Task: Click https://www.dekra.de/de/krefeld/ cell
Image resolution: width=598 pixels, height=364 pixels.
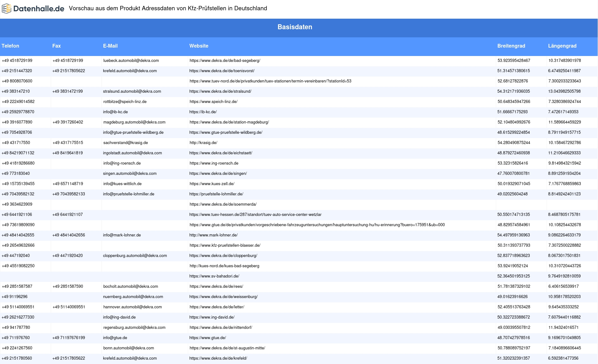Action: pos(218,358)
